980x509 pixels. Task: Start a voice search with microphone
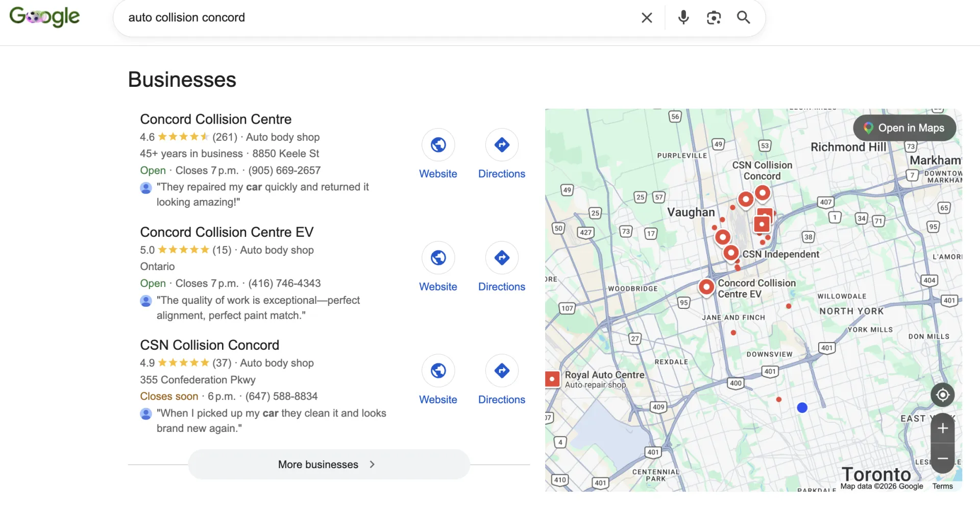[x=683, y=18]
